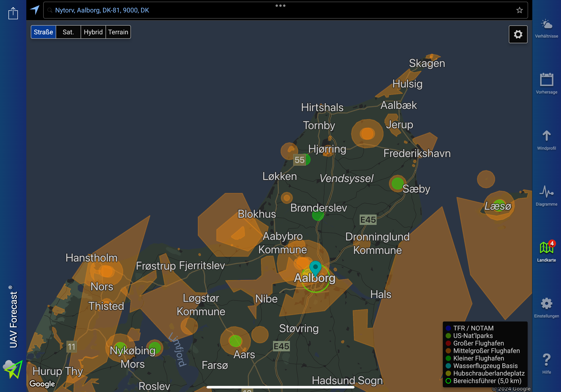Image resolution: width=561 pixels, height=392 pixels.
Task: Tap the UAV Forecast paper plane logo
Action: pyautogui.click(x=13, y=369)
